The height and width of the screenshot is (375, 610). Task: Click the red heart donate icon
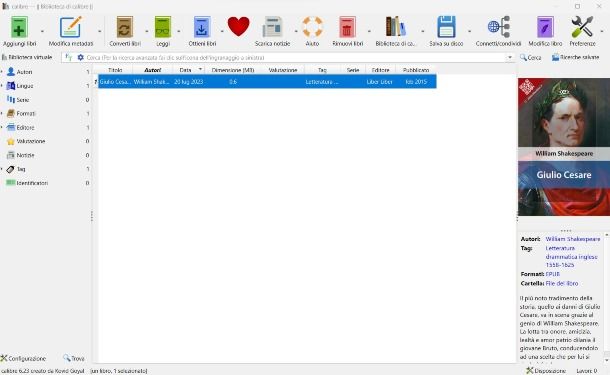pyautogui.click(x=238, y=26)
